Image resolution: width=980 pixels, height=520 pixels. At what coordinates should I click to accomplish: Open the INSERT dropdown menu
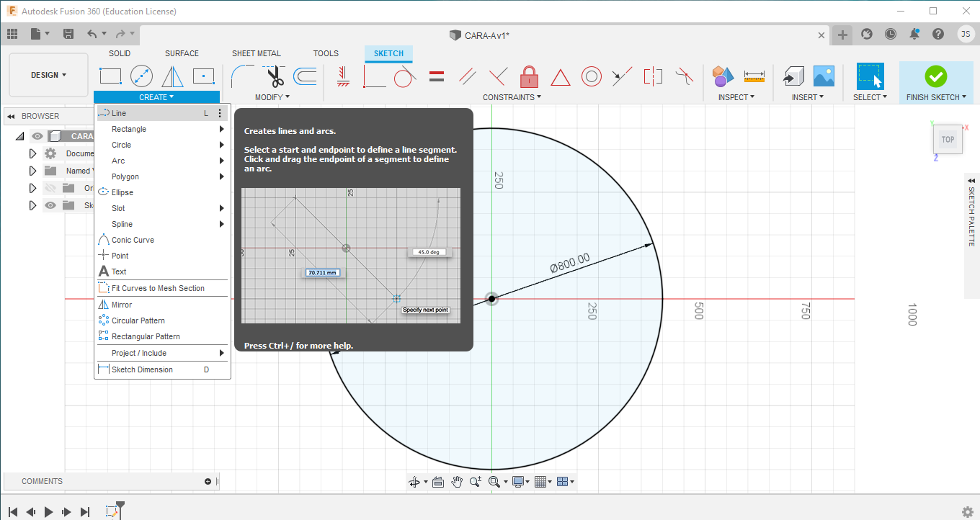pyautogui.click(x=808, y=97)
